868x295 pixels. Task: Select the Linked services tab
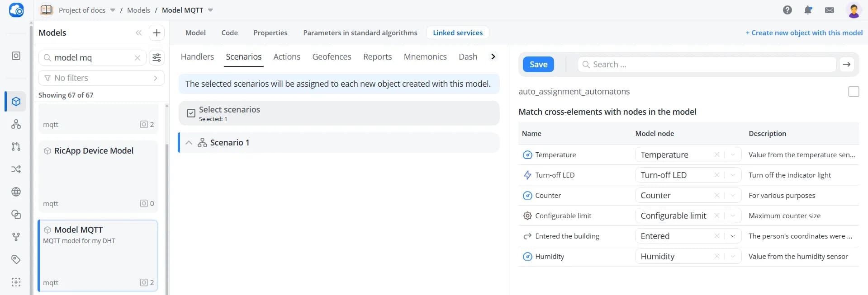458,33
